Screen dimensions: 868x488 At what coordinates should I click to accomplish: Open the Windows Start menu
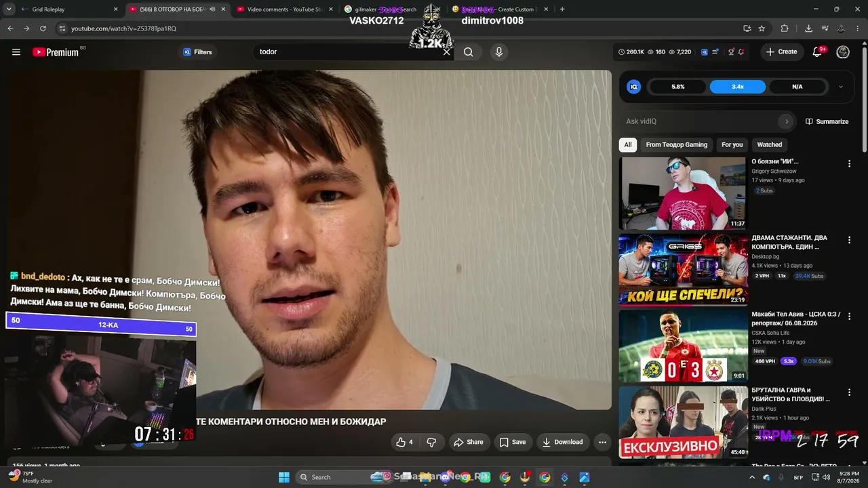point(284,477)
